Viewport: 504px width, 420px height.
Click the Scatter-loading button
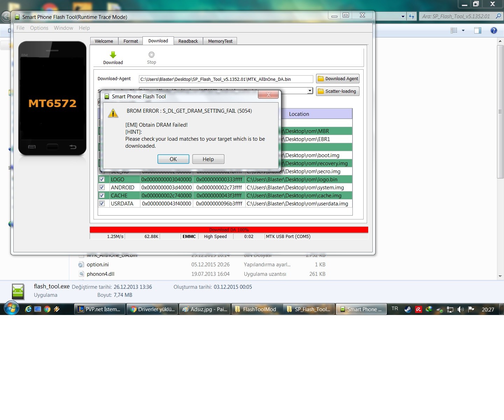point(337,91)
